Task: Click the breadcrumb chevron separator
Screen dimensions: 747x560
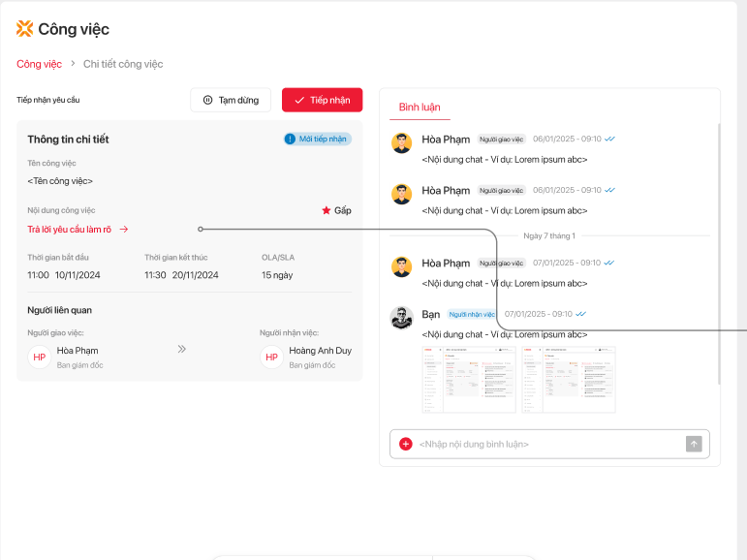Action: pyautogui.click(x=73, y=64)
